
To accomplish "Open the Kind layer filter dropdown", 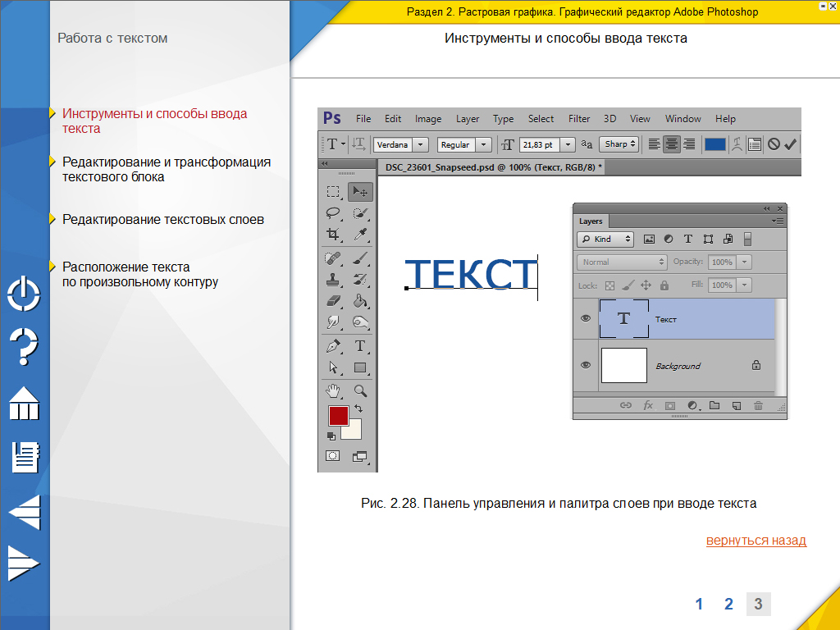I will pos(605,239).
